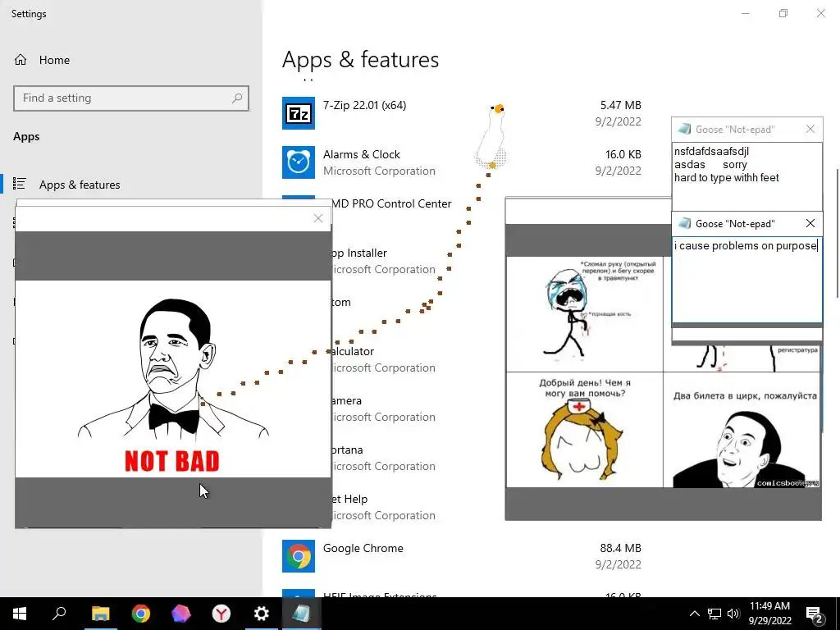Click the network tray icon
This screenshot has width=840, height=630.
click(x=714, y=614)
